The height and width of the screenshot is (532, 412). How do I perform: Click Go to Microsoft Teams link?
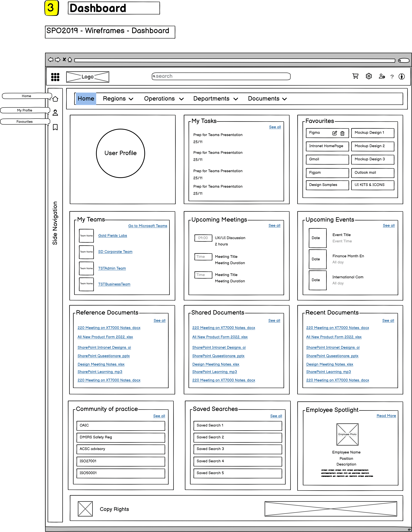(x=148, y=226)
